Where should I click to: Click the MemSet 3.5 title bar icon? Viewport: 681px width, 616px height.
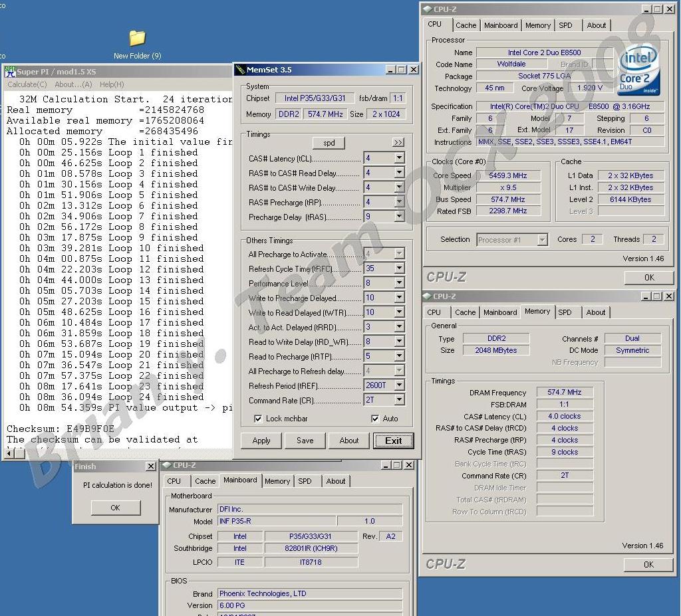[x=239, y=70]
